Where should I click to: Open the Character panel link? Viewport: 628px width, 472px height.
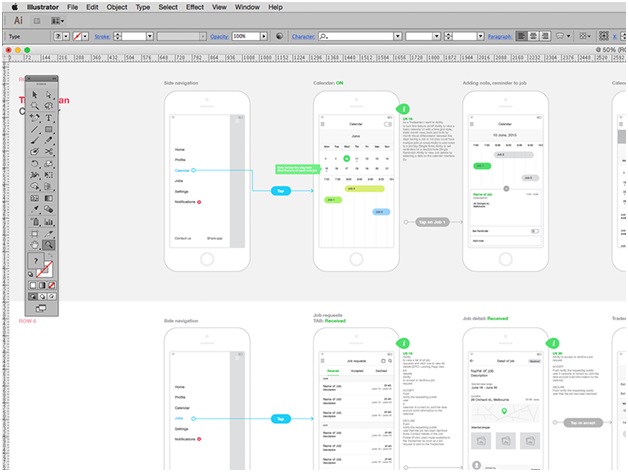coord(303,35)
